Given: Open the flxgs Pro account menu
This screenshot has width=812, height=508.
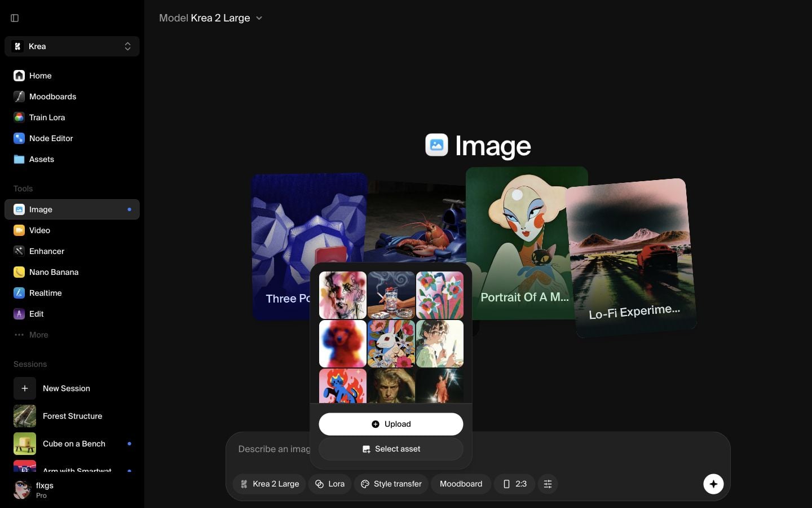Looking at the screenshot, I should click(72, 490).
